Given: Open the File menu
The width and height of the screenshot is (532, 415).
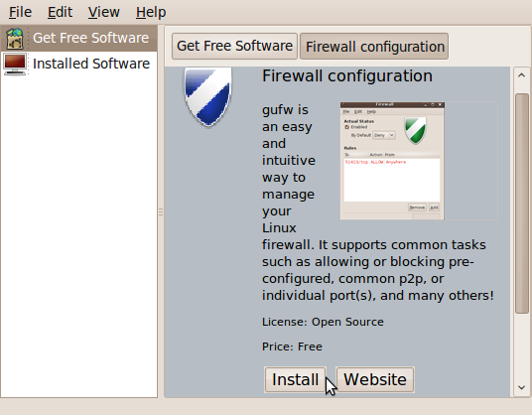Looking at the screenshot, I should point(20,12).
